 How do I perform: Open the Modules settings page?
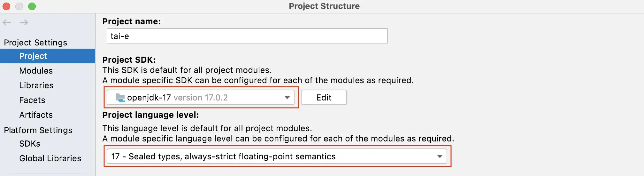pyautogui.click(x=36, y=71)
